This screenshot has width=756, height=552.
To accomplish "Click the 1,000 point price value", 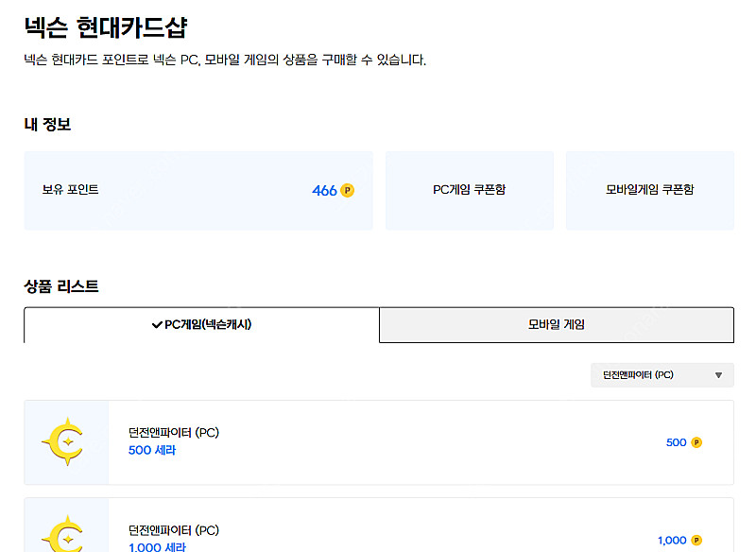I will (x=672, y=540).
